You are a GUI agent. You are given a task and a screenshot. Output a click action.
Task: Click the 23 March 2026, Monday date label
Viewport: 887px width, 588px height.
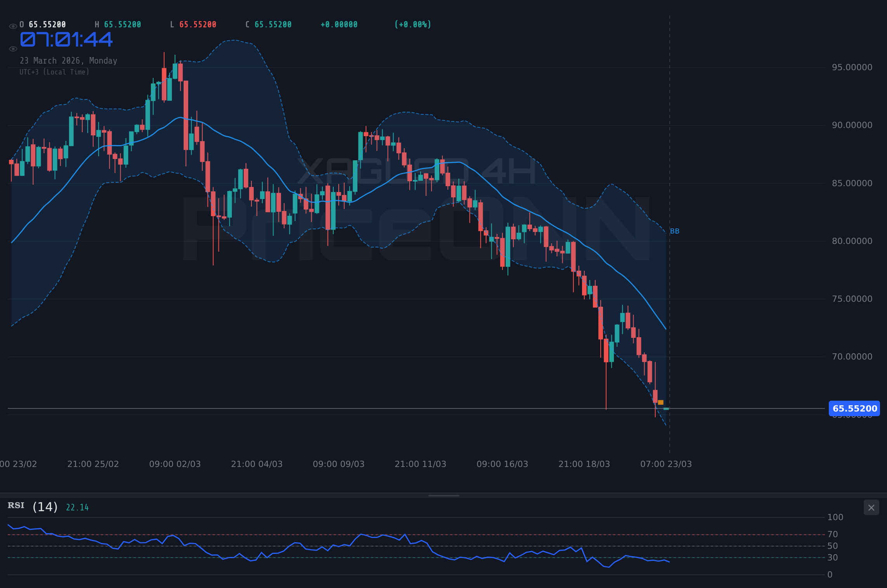coord(69,61)
